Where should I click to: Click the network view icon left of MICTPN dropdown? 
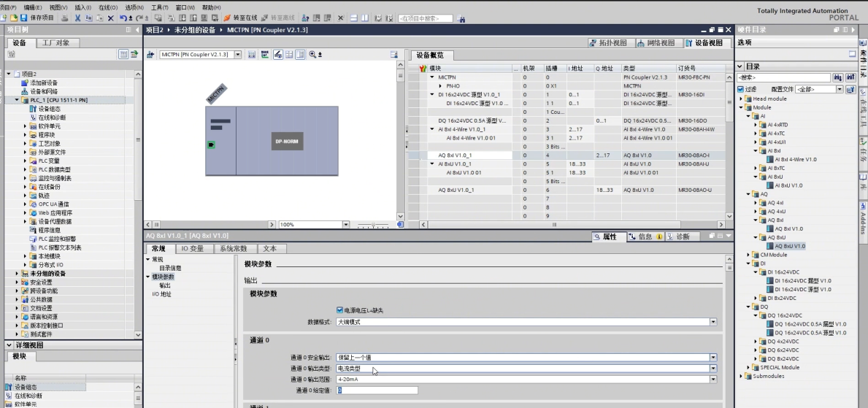coord(150,54)
